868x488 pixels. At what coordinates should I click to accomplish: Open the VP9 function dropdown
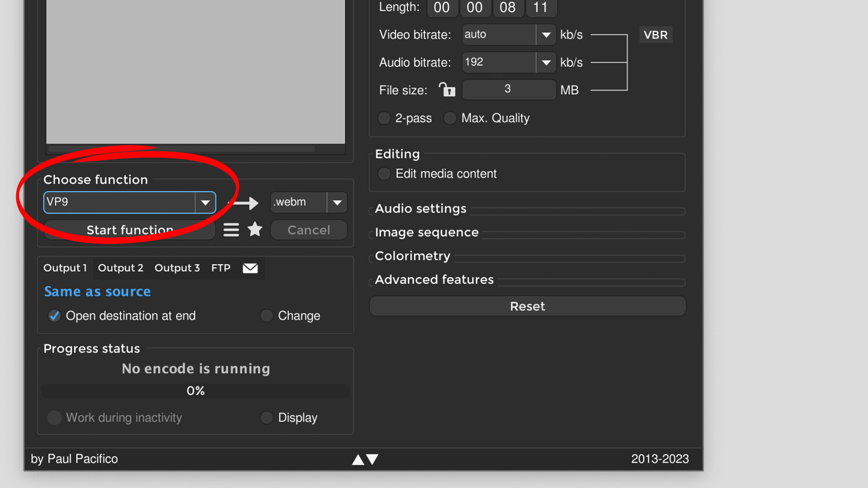206,202
